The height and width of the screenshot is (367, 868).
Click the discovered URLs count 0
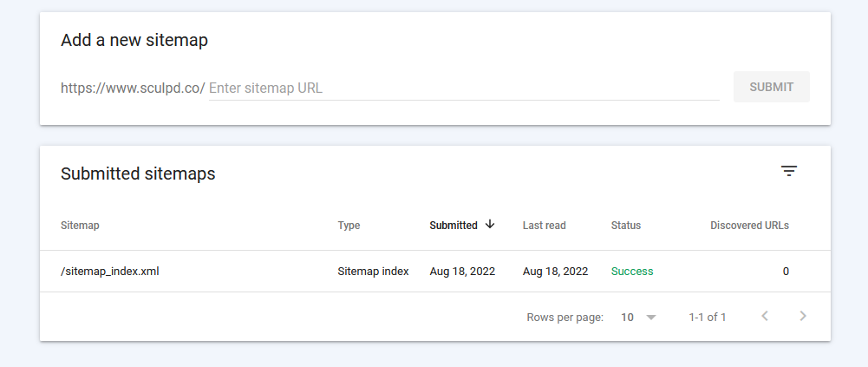coord(786,272)
